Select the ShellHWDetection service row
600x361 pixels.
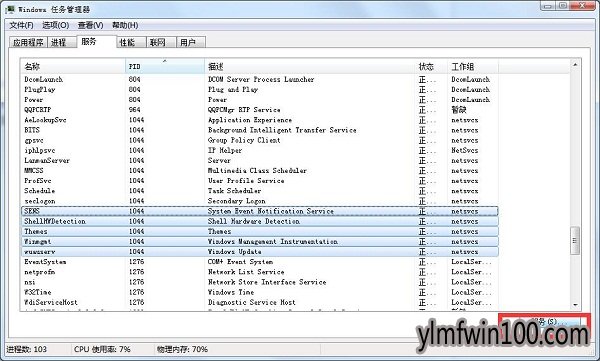point(259,221)
